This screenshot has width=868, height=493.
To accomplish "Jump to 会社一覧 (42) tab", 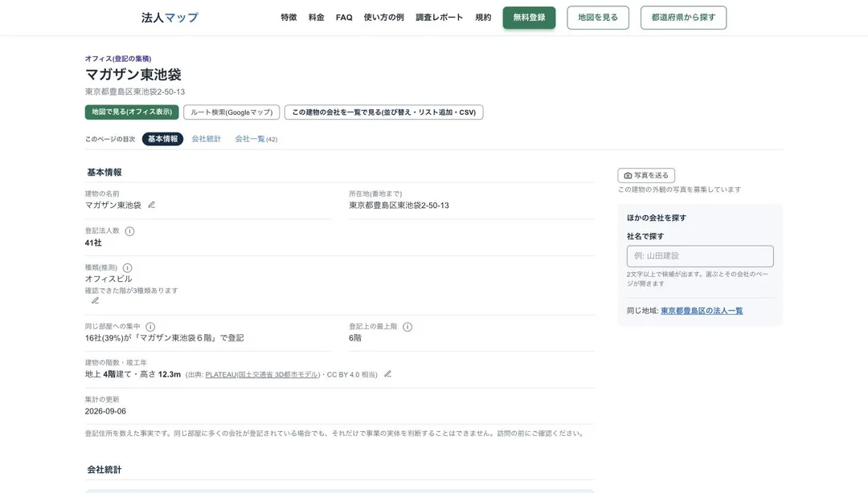I will pyautogui.click(x=256, y=139).
